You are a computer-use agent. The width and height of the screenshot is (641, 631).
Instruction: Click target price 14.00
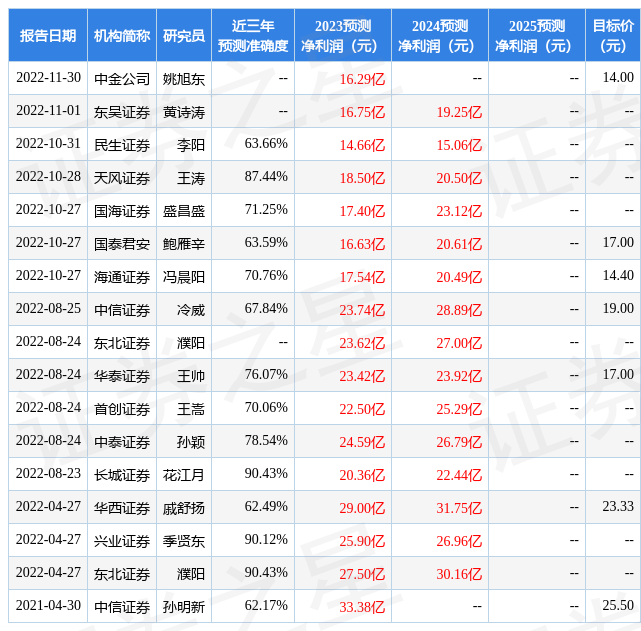tap(618, 78)
